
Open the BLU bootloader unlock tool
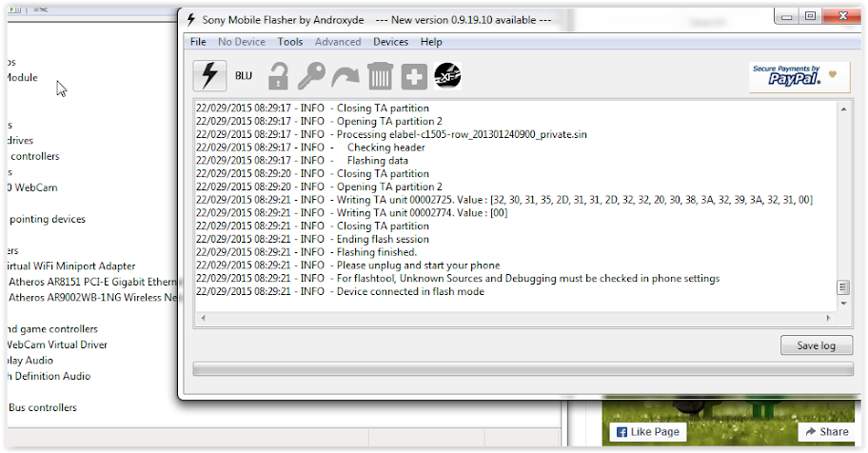pos(244,76)
